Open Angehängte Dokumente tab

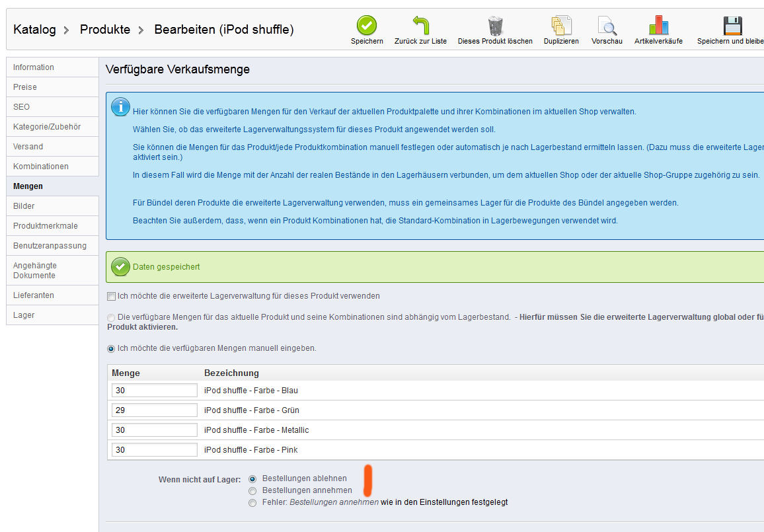[x=53, y=270]
